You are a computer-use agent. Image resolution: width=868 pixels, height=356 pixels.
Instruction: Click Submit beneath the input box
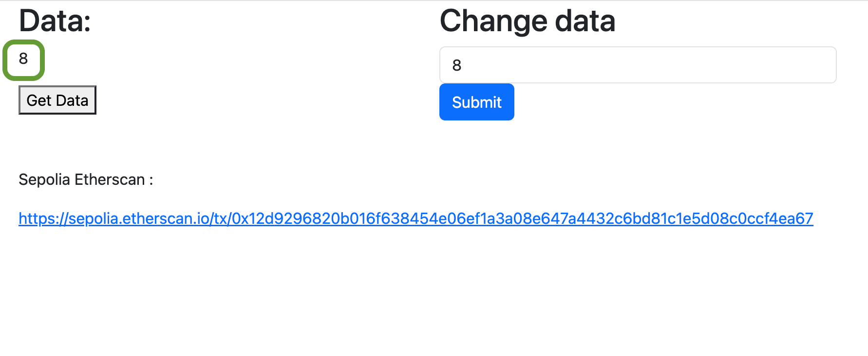point(476,102)
